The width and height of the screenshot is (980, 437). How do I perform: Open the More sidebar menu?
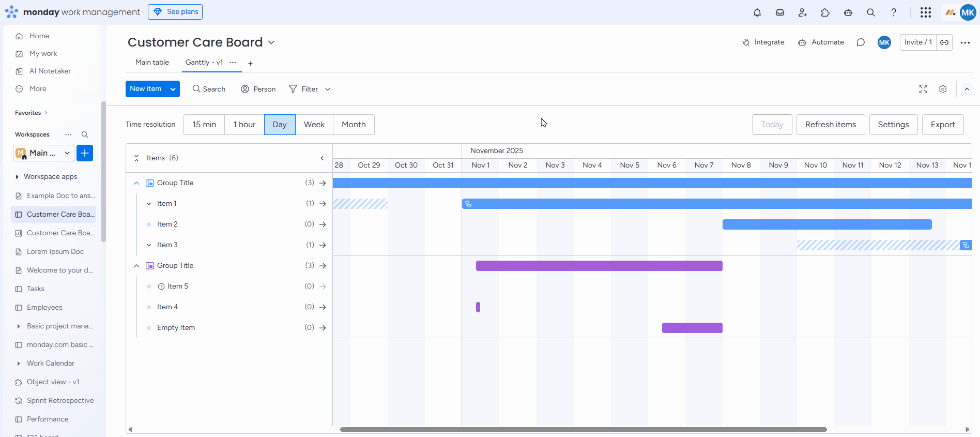(38, 89)
